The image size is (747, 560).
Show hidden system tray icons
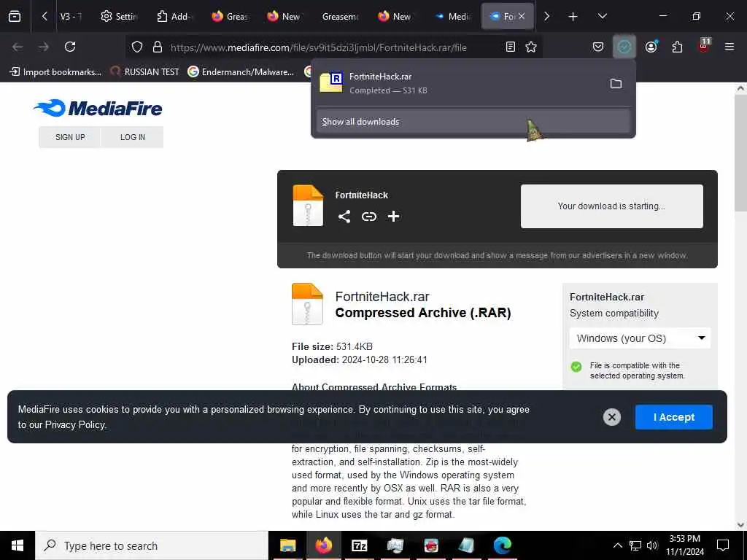617,545
